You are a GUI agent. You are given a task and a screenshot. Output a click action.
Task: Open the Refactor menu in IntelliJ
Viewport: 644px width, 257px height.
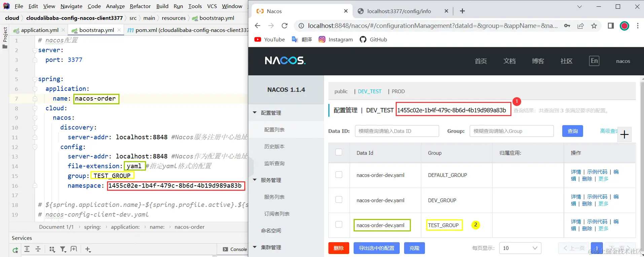(140, 6)
